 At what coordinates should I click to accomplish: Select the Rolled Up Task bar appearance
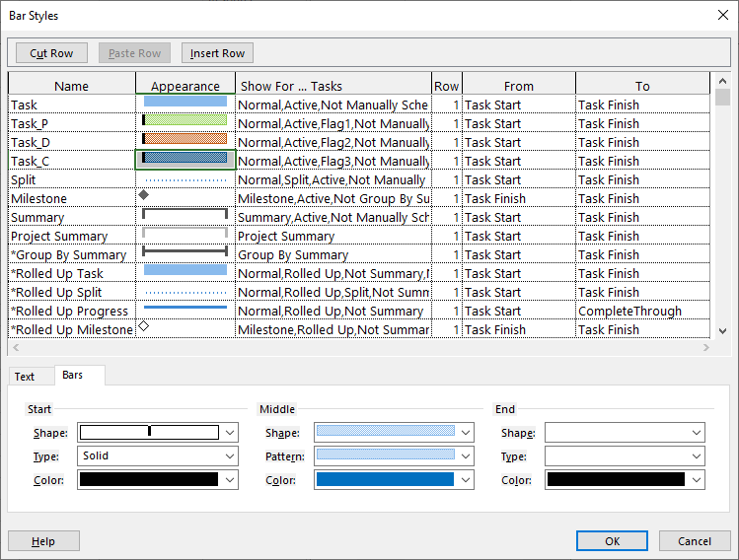(x=185, y=273)
